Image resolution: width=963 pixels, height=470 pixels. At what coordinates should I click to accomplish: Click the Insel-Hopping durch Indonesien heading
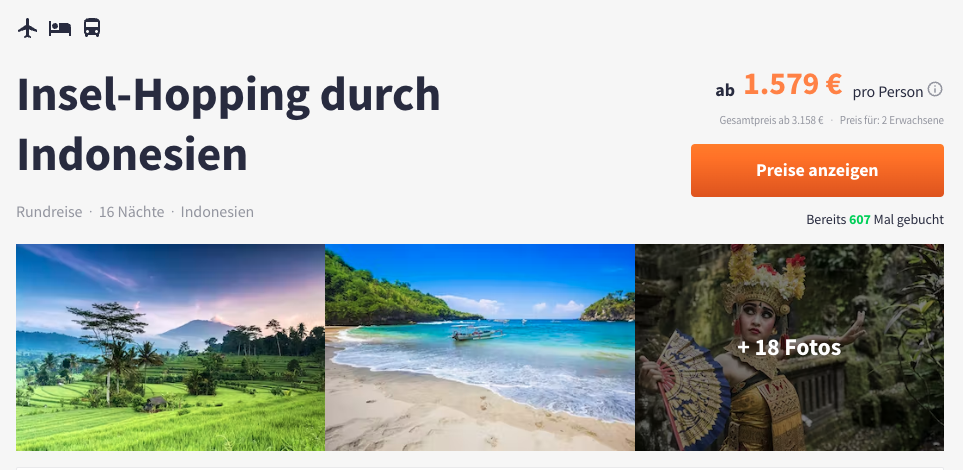point(228,124)
